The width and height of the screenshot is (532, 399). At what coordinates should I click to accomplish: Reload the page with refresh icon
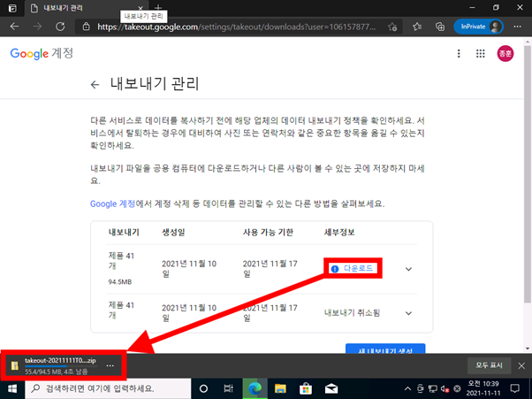(x=60, y=27)
